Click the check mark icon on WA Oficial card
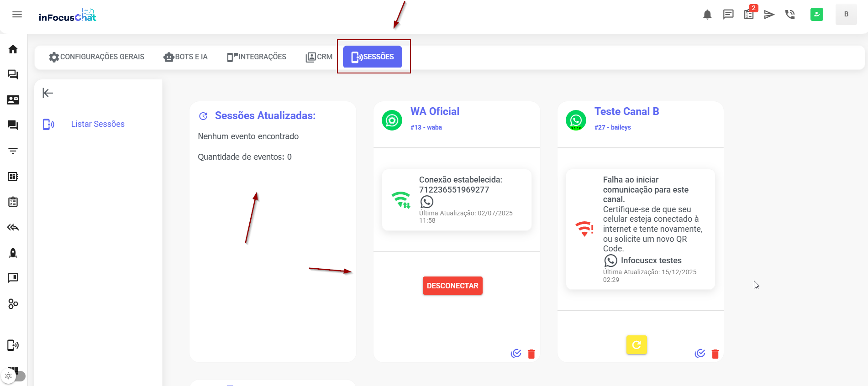 (x=516, y=354)
